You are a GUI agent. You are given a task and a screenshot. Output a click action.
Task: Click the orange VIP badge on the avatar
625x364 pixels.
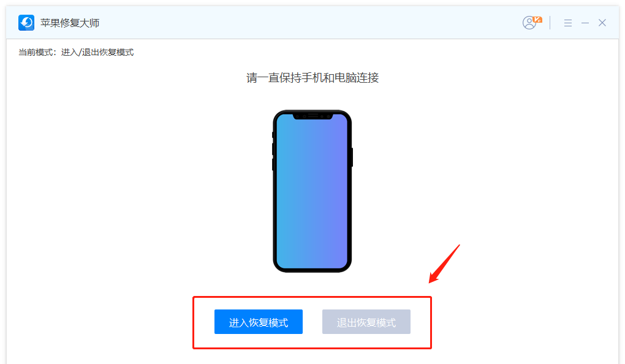[538, 19]
